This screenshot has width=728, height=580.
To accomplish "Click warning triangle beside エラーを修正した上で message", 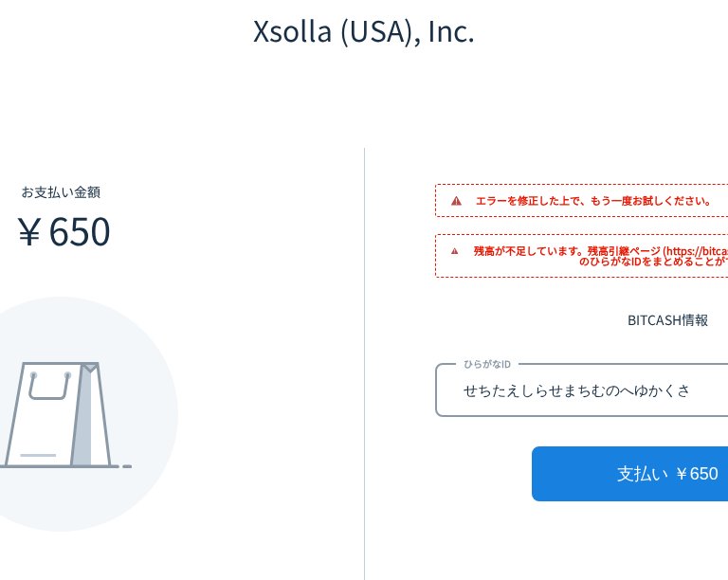I will [456, 201].
